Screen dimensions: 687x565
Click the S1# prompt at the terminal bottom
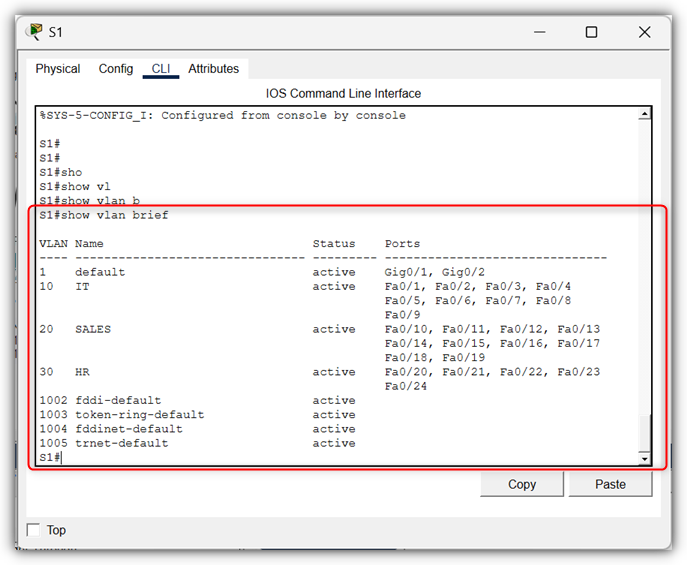(50, 457)
